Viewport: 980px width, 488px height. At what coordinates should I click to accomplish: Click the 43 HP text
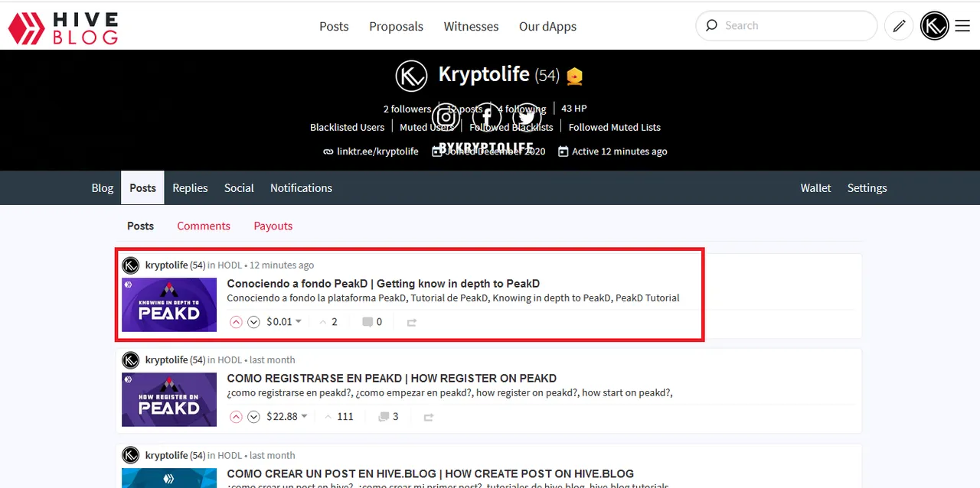(574, 109)
